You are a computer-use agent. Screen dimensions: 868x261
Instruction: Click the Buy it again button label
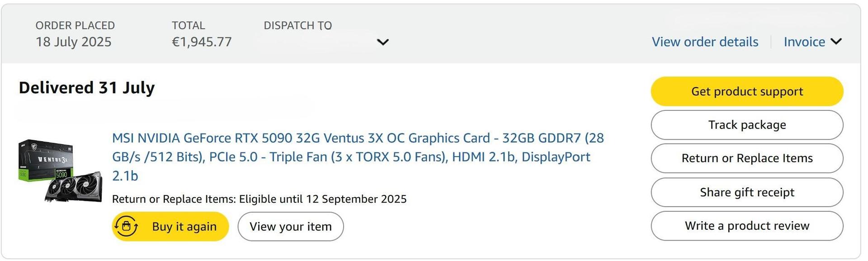[184, 226]
